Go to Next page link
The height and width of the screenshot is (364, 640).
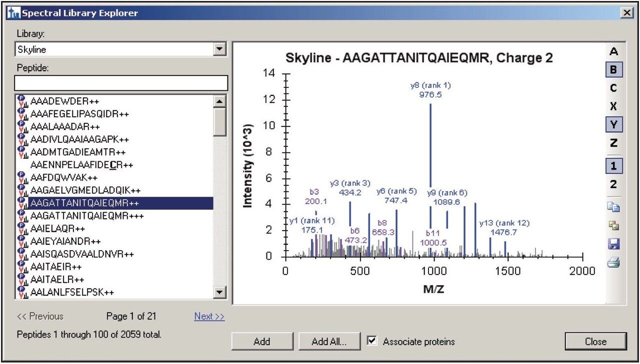click(x=209, y=316)
